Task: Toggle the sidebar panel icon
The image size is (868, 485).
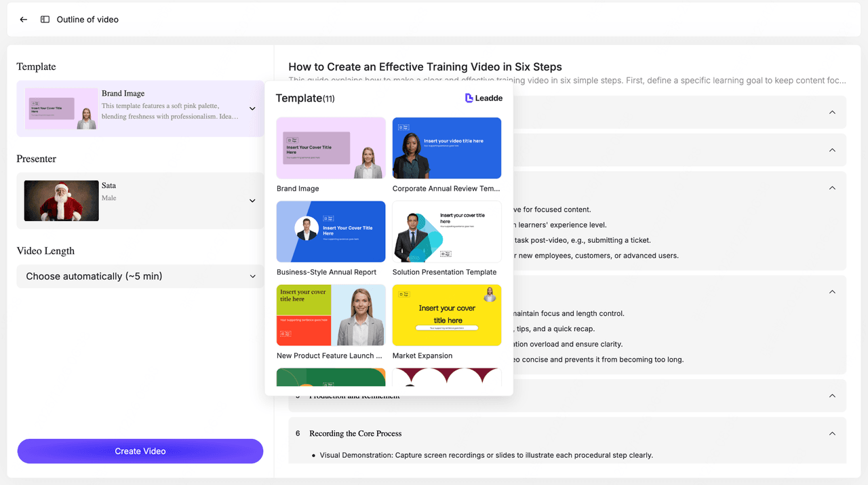Action: 45,20
